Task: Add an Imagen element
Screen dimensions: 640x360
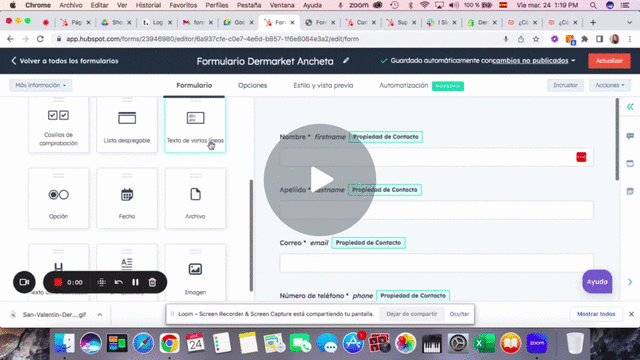Action: (x=195, y=273)
